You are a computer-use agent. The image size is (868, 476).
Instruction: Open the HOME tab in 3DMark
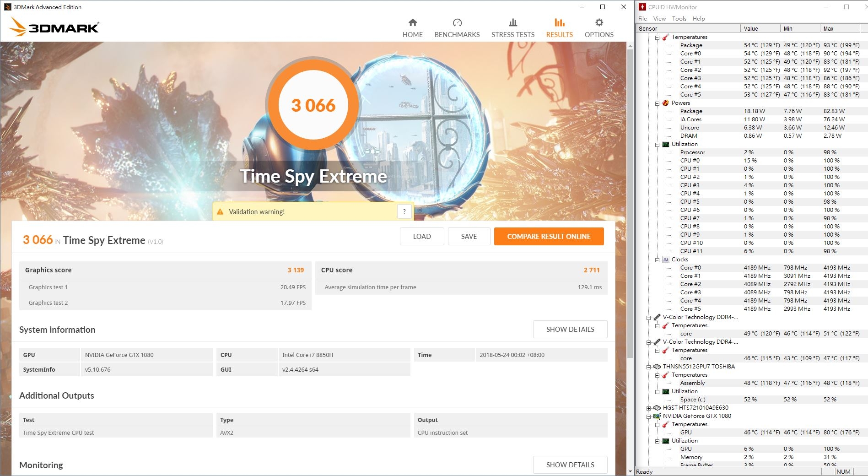412,28
